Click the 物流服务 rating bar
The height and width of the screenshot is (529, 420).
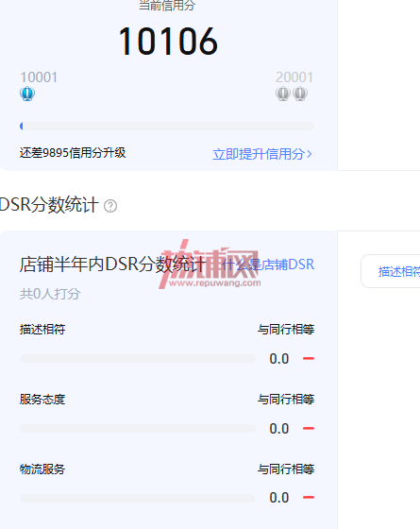coord(138,499)
